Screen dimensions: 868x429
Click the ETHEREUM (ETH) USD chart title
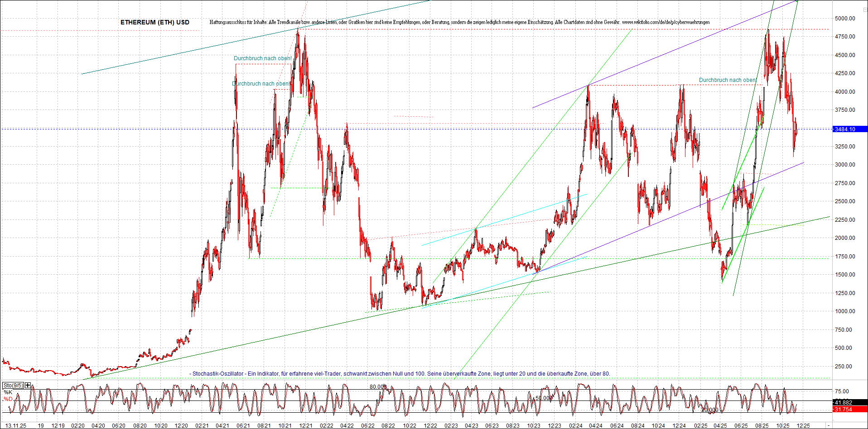coord(155,22)
